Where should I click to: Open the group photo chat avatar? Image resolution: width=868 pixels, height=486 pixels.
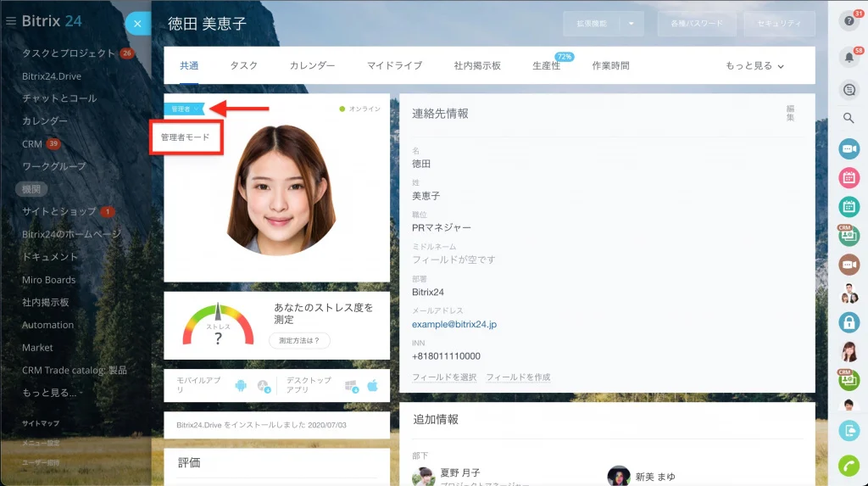tap(849, 293)
